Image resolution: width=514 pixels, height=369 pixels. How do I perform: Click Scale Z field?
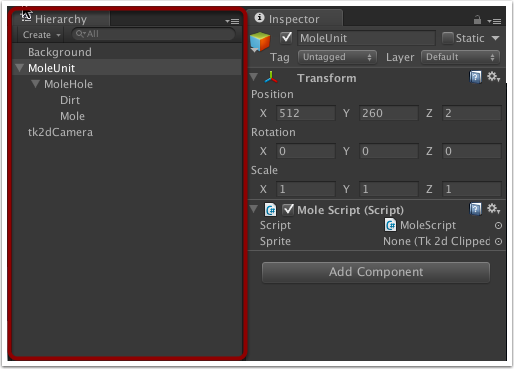click(x=472, y=189)
